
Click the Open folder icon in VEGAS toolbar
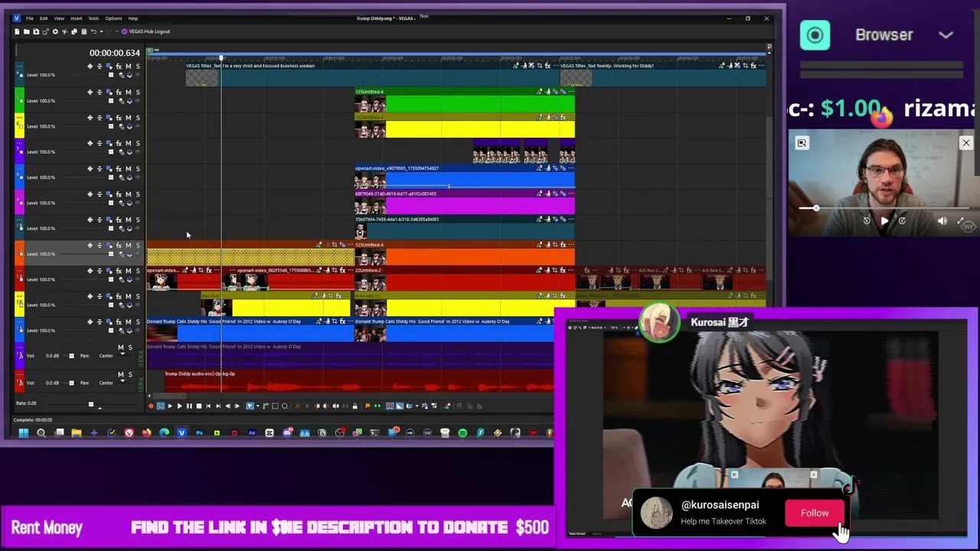[x=27, y=31]
